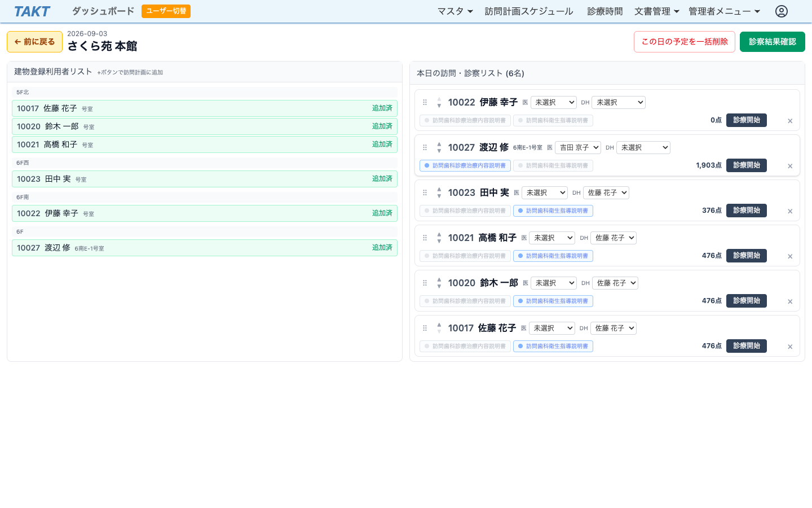The height and width of the screenshot is (508, 812).
Task: Remove 10027 渡辺 修 with the x icon
Action: click(790, 166)
